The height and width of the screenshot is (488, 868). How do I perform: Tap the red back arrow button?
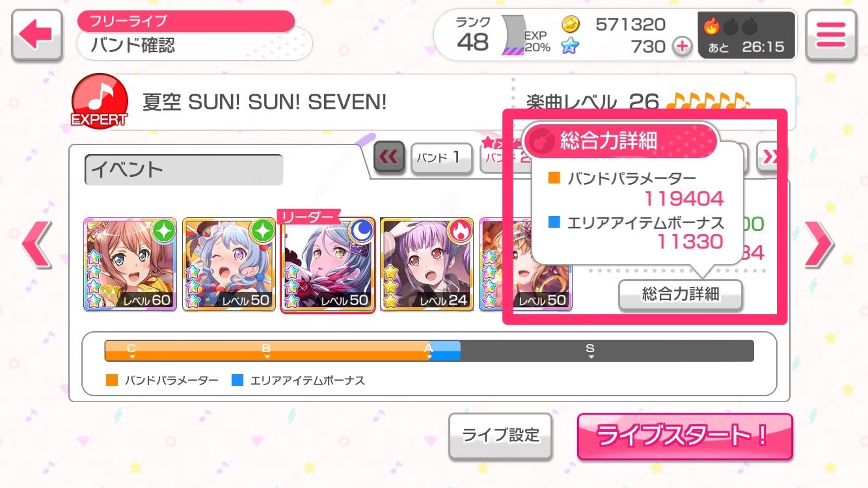point(36,35)
